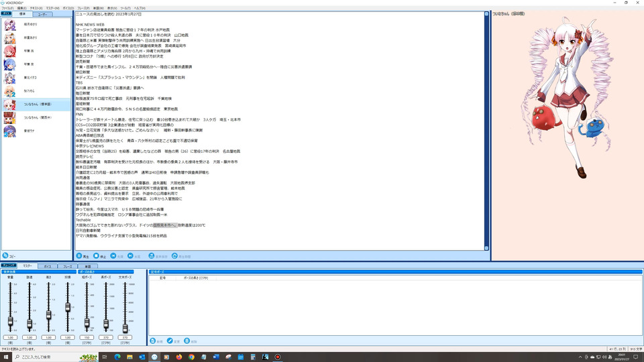
Task: Open the ツール(T) menu
Action: (125, 8)
